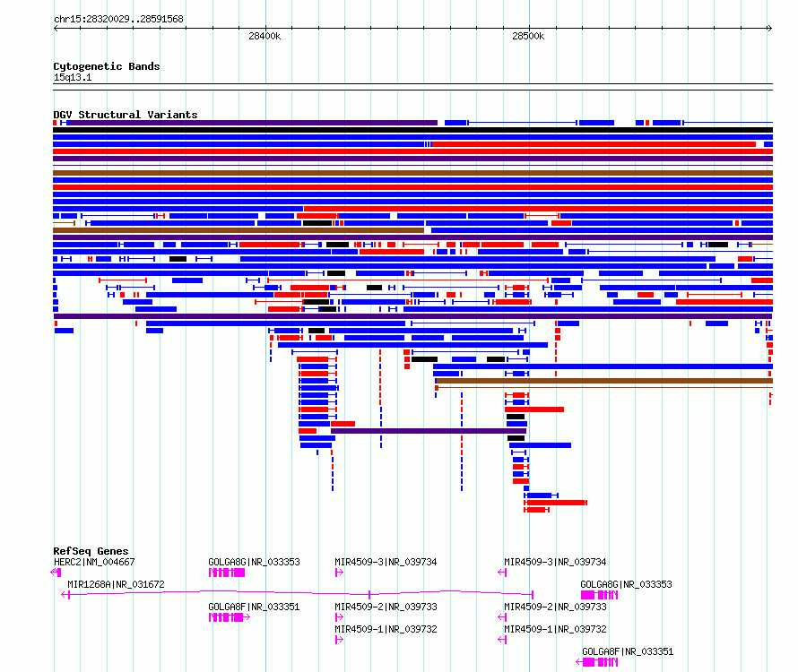Click reverse-strand MIR4509-3|NR_039734 label
The width and height of the screenshot is (798, 672).
555,562
